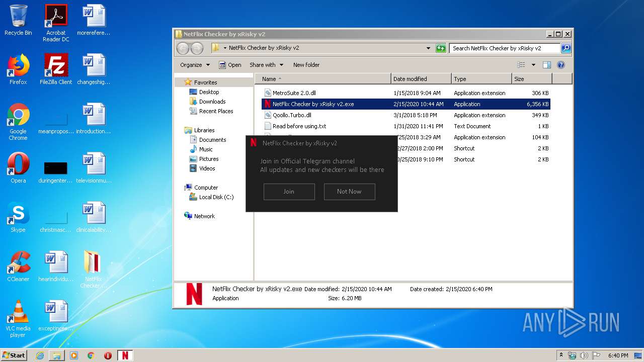Open Videos library
The width and height of the screenshot is (644, 362).
point(202,168)
